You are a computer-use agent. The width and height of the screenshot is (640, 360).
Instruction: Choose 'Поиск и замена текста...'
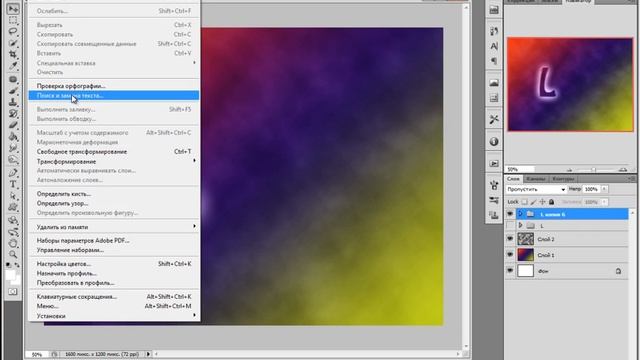click(114, 96)
